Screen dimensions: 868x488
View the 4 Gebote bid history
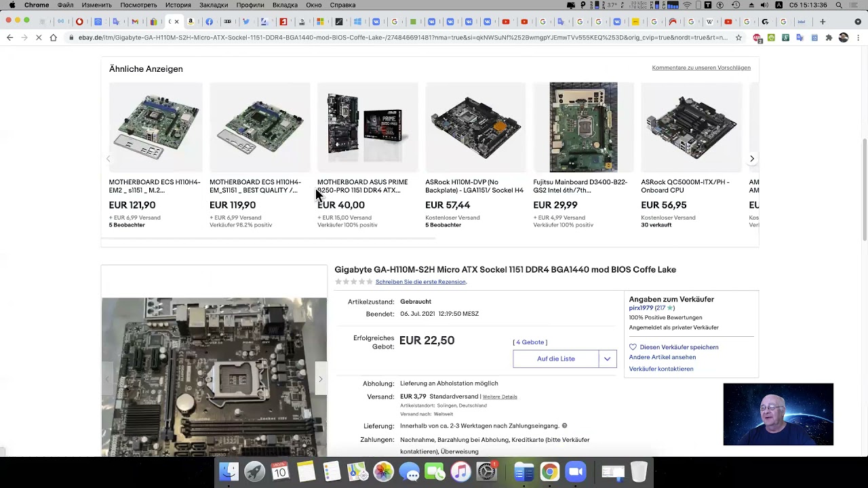tap(530, 342)
